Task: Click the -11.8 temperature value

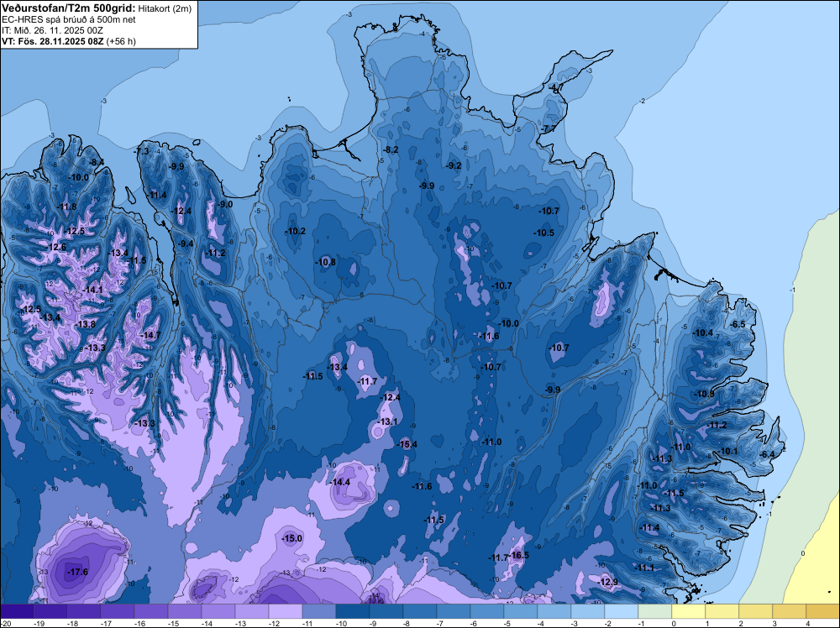Action: click(67, 207)
